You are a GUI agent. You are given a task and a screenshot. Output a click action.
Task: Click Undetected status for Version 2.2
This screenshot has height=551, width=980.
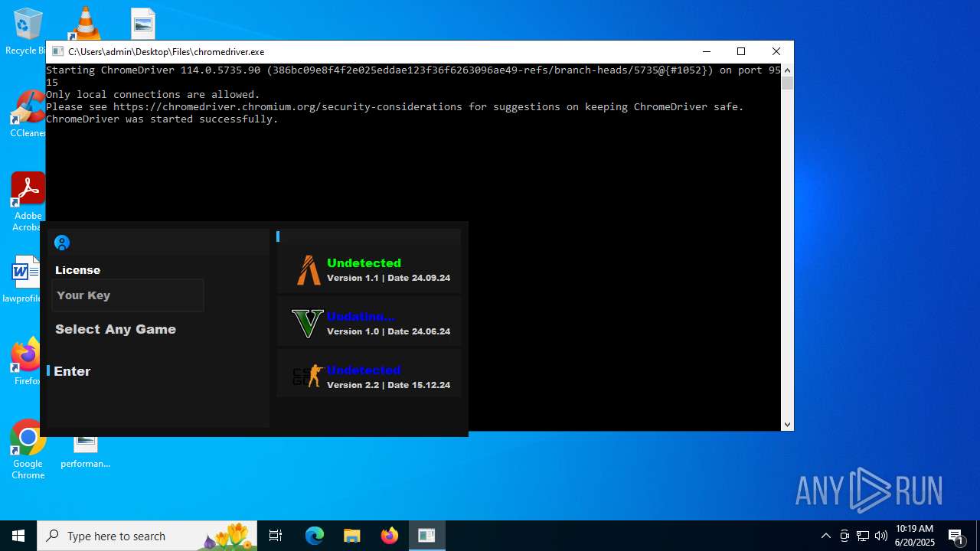[364, 370]
